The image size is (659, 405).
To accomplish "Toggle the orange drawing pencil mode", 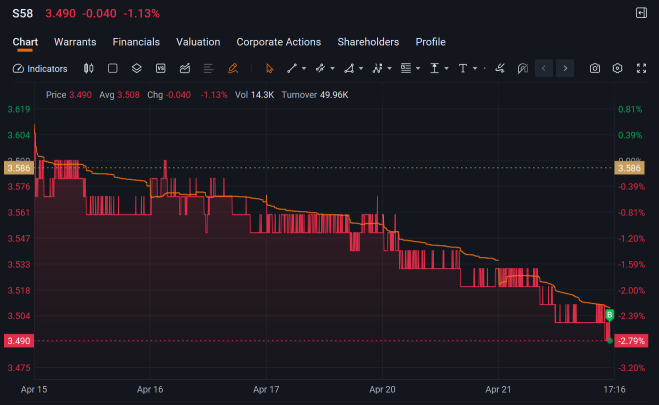I will point(233,68).
